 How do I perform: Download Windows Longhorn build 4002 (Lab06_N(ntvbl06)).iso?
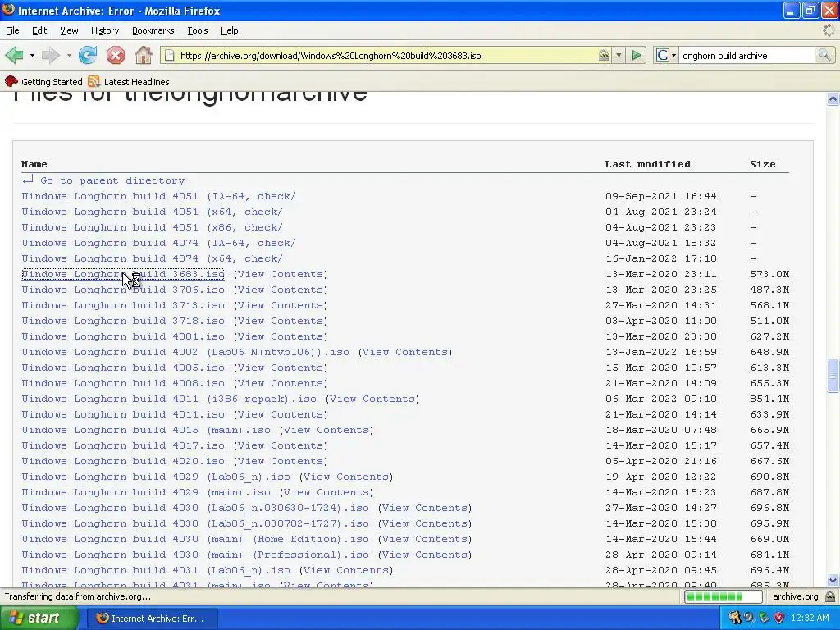(185, 353)
